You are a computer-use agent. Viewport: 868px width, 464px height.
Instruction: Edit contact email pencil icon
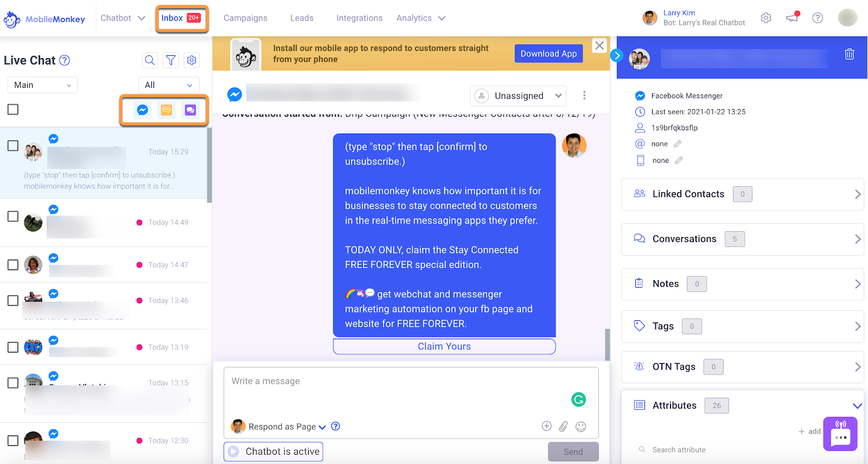click(678, 144)
